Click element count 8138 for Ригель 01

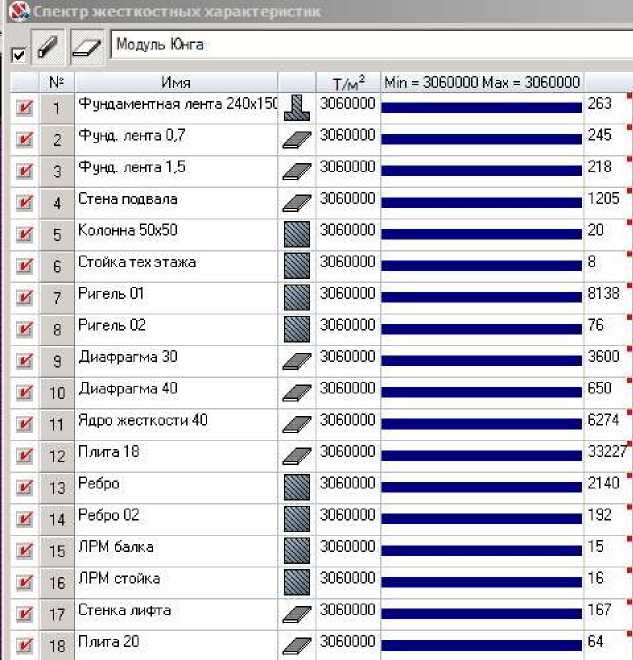604,293
